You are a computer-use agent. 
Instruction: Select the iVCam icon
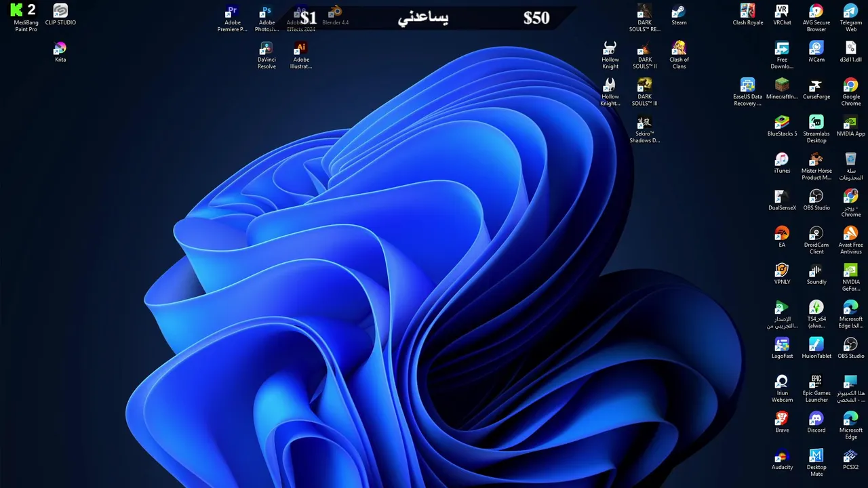tap(816, 52)
